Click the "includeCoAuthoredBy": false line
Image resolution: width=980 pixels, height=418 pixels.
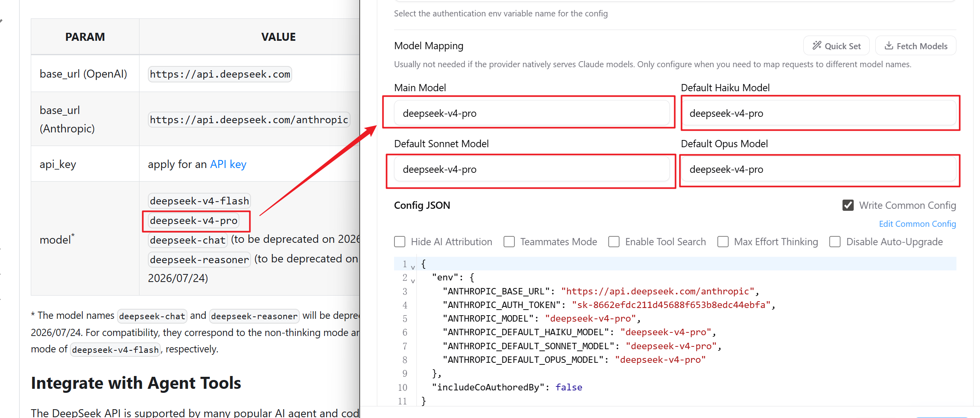[507, 387]
